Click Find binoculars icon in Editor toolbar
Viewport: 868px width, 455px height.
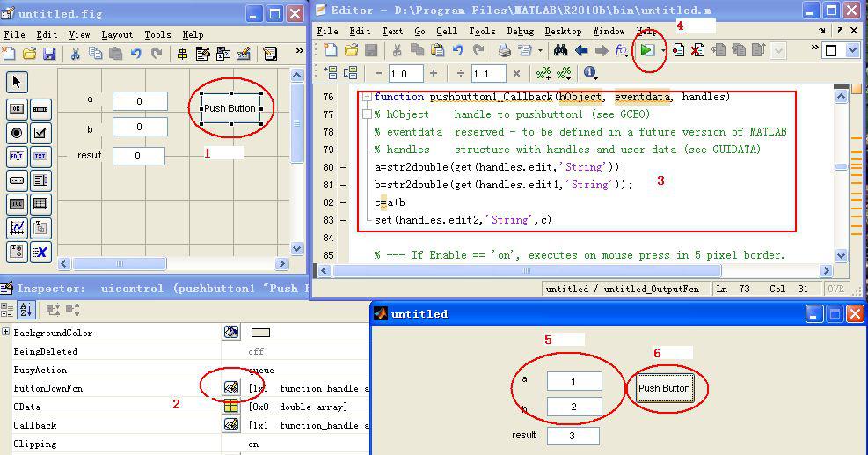click(x=560, y=50)
